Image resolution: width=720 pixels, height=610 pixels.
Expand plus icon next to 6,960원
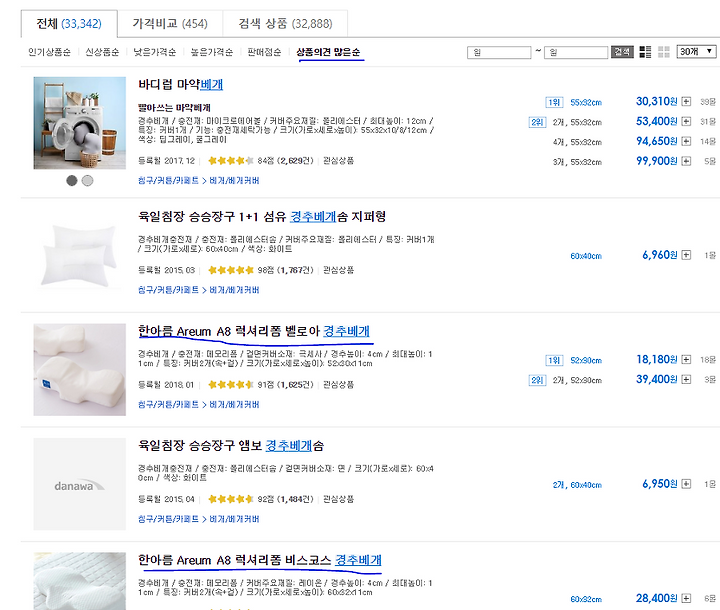pyautogui.click(x=686, y=255)
